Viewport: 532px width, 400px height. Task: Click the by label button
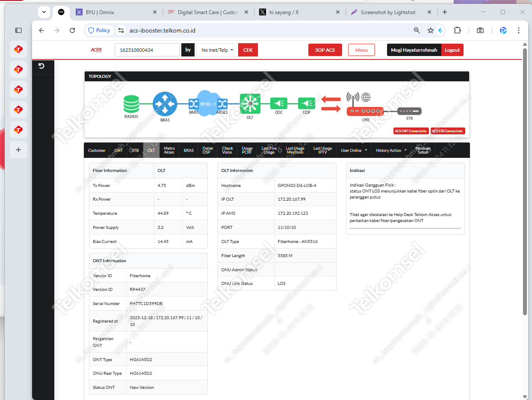(188, 50)
